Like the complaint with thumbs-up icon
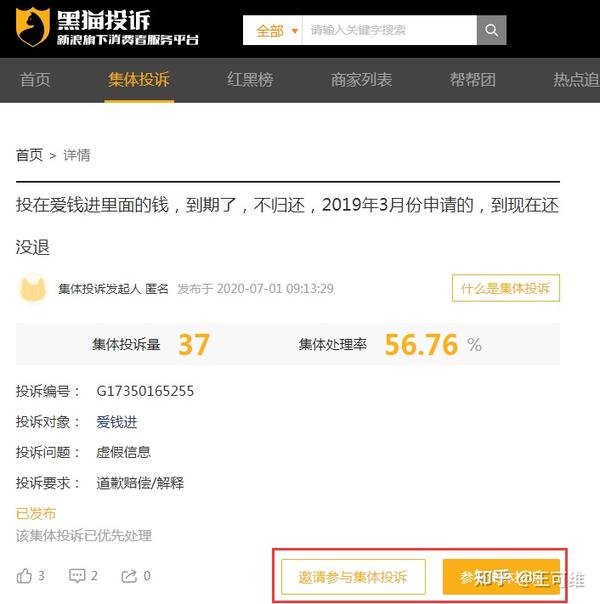600x604 pixels. [24, 576]
